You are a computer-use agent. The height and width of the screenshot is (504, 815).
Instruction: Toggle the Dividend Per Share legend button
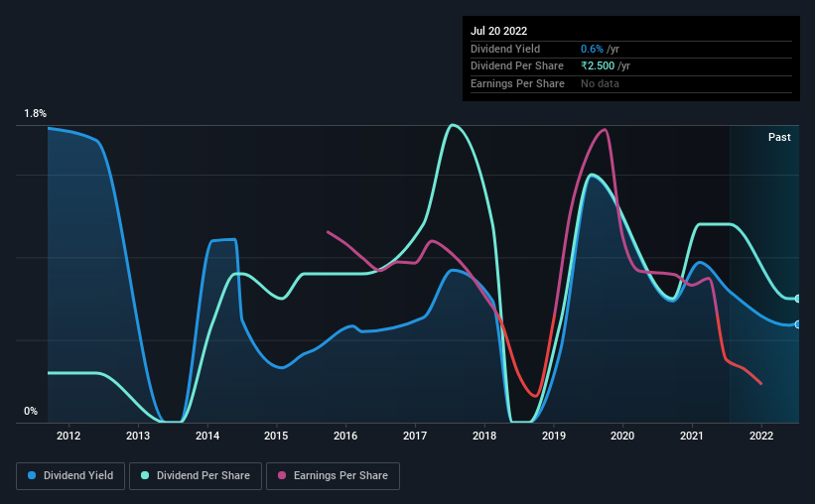pyautogui.click(x=196, y=476)
